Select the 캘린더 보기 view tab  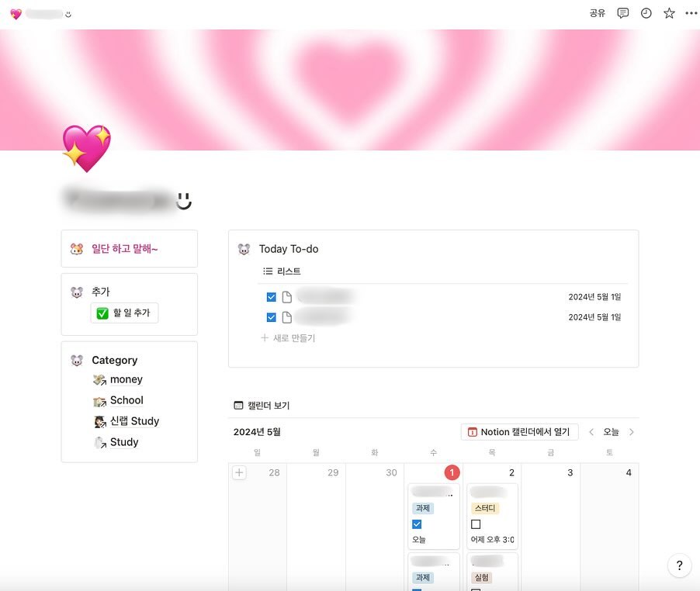tap(262, 406)
